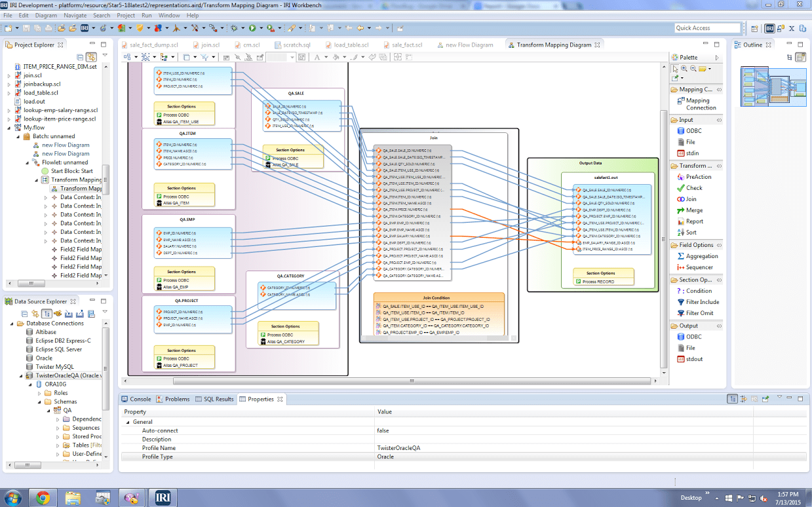
Task: Expand the join.scl tree node
Action: (9, 75)
